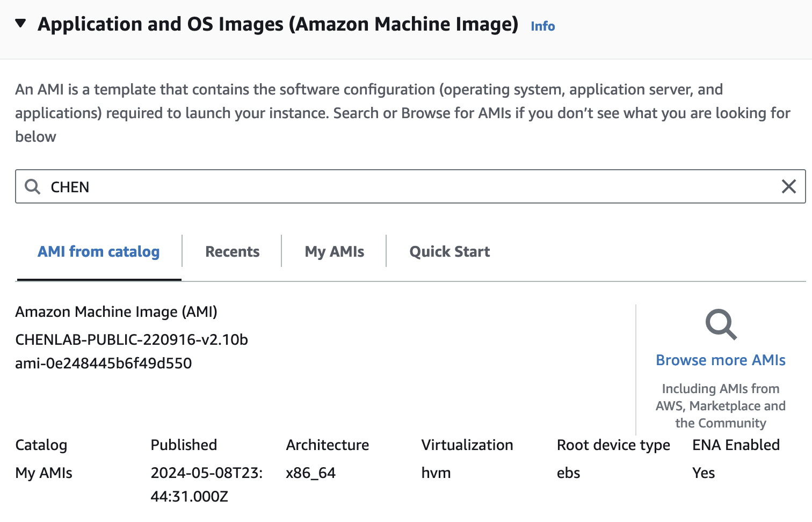Image resolution: width=812 pixels, height=522 pixels.
Task: Click the Catalog value My AMIs
Action: pyautogui.click(x=44, y=473)
